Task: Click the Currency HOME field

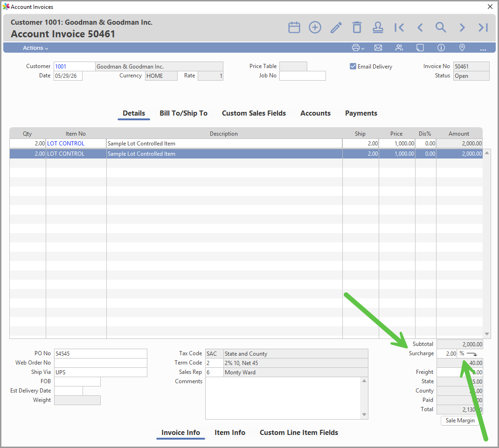Action: point(161,76)
